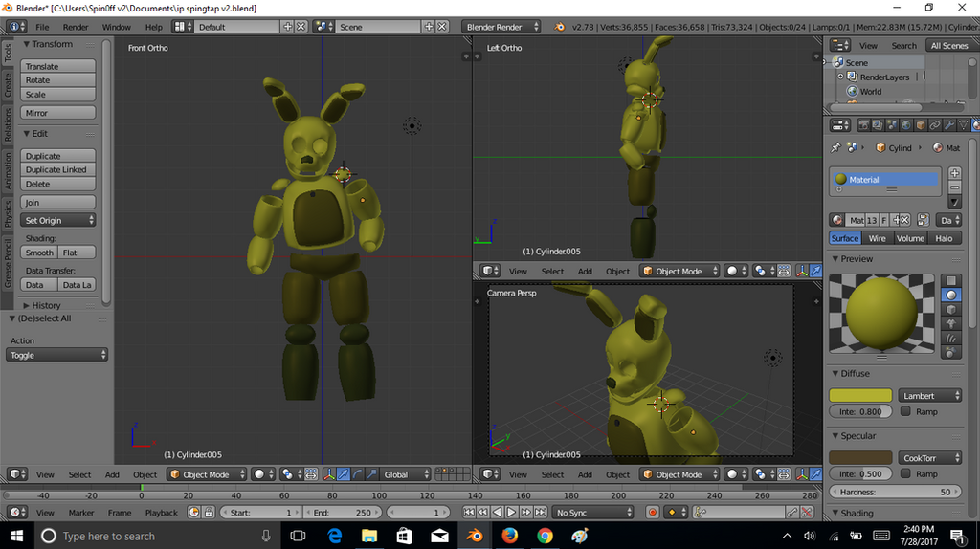Add a new material slot with plus button

point(954,173)
